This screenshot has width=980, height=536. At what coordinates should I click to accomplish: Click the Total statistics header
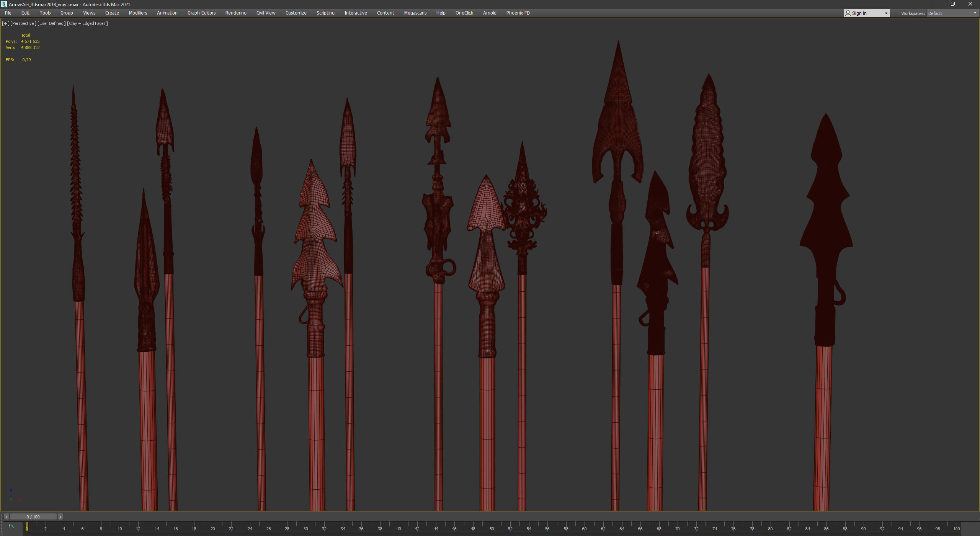tap(26, 35)
